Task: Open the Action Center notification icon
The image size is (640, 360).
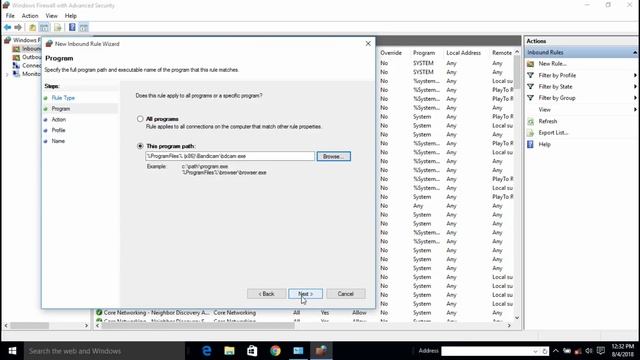Action: click(x=600, y=351)
